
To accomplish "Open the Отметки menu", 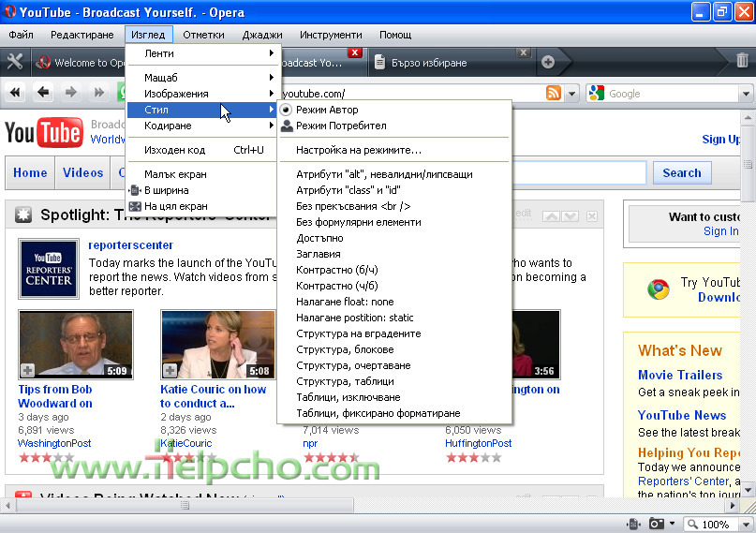I will point(203,35).
